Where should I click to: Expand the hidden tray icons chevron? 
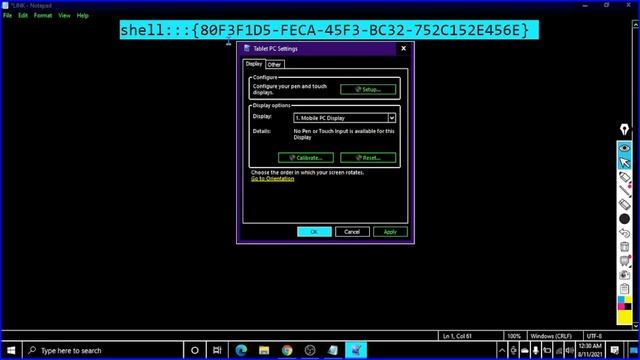coord(502,350)
